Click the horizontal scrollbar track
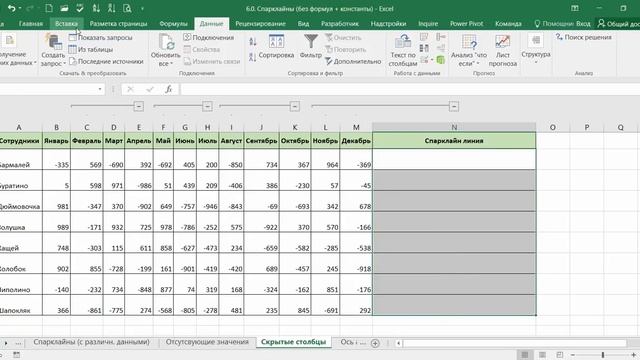Viewport: 640px width, 360px height. pyautogui.click(x=514, y=343)
